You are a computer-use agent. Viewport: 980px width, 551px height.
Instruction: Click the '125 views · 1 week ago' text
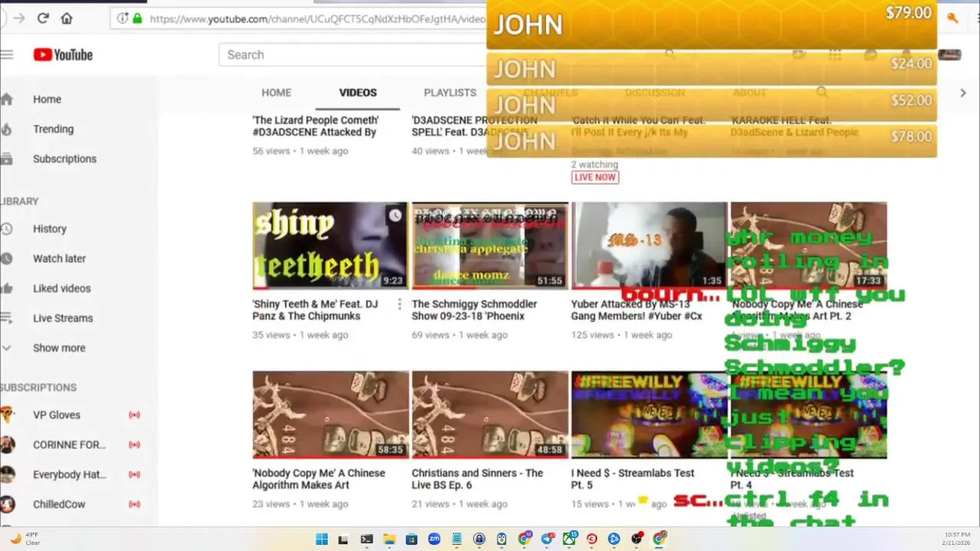tap(622, 335)
